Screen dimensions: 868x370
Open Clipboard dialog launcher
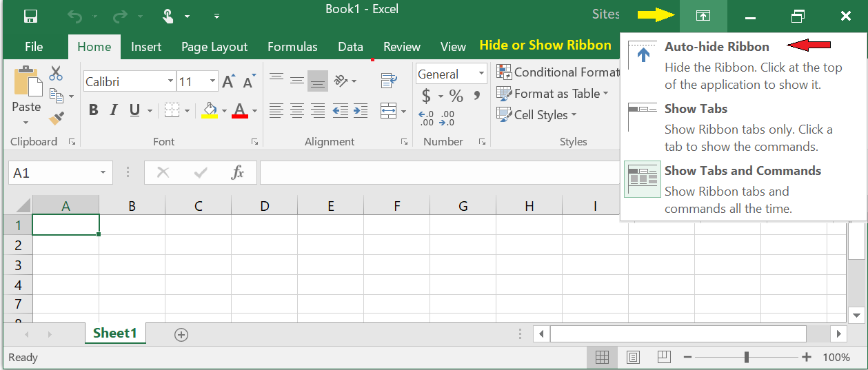point(72,142)
